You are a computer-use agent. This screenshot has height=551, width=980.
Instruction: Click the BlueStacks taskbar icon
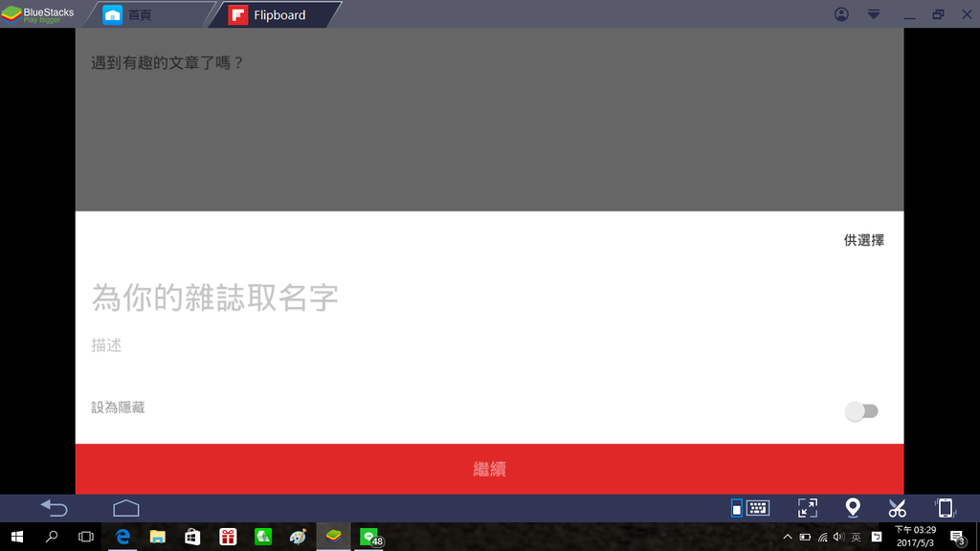coord(333,537)
